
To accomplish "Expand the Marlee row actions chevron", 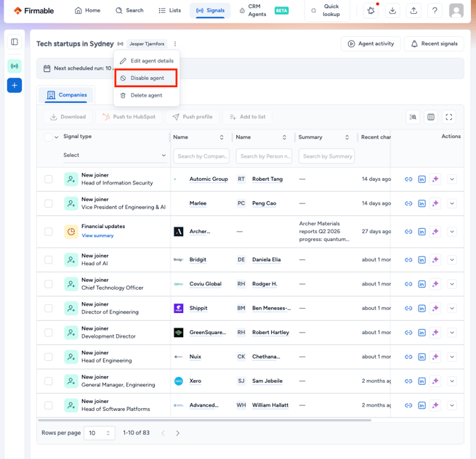I will pos(452,203).
